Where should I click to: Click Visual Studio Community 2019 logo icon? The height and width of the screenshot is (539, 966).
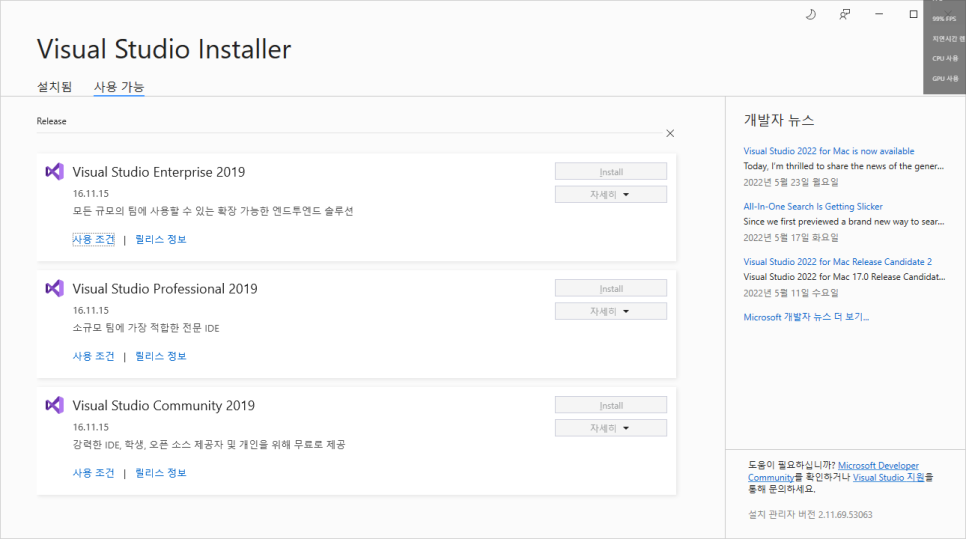tap(54, 405)
